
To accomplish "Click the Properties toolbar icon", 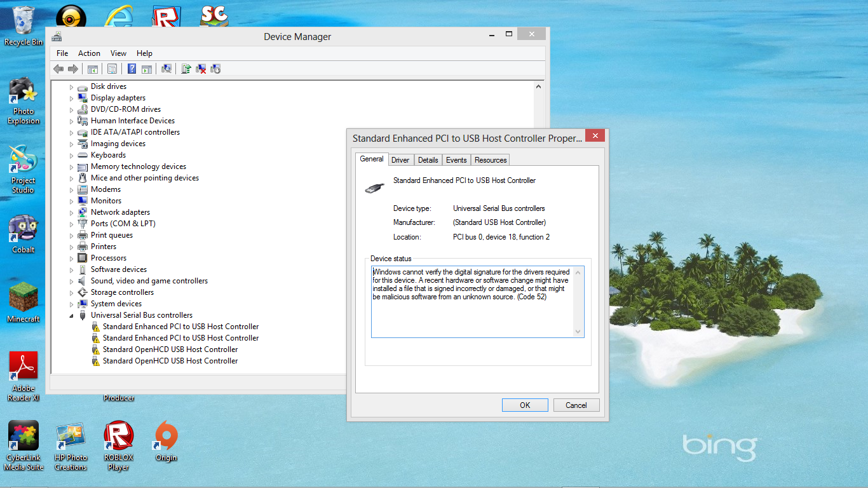I will pos(112,69).
